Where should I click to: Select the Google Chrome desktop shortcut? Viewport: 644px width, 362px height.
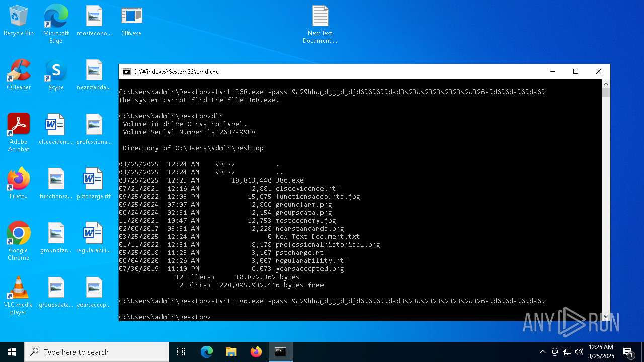click(19, 241)
